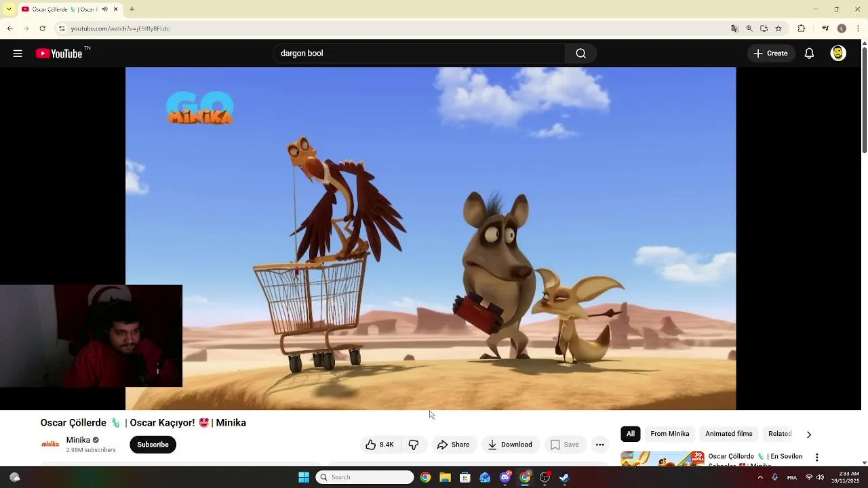
Task: Click the 2.98M subscribers text
Action: pos(91,450)
